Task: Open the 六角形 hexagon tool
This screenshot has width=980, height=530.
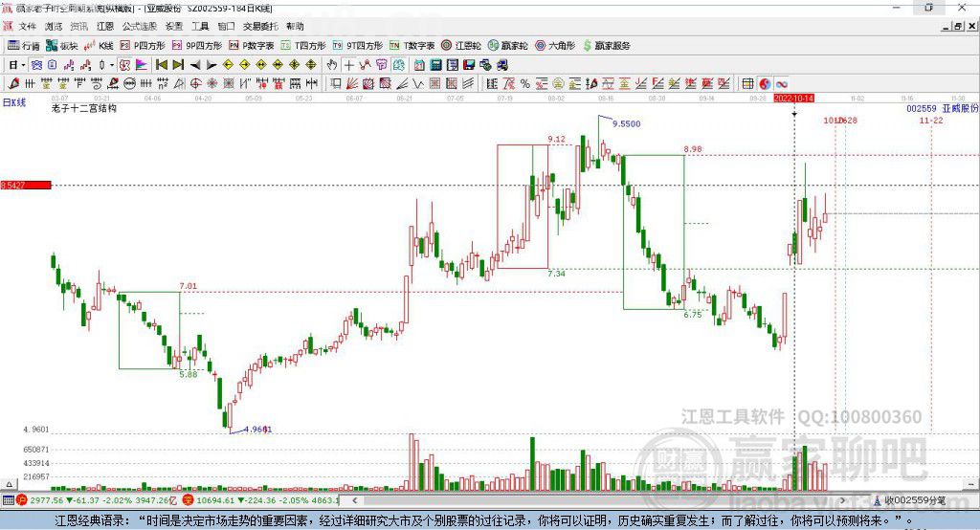Action: 555,46
